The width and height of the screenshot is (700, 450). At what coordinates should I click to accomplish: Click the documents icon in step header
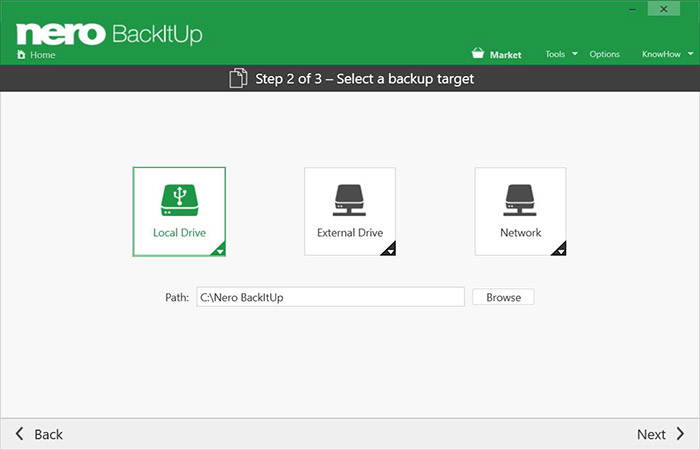pos(238,78)
